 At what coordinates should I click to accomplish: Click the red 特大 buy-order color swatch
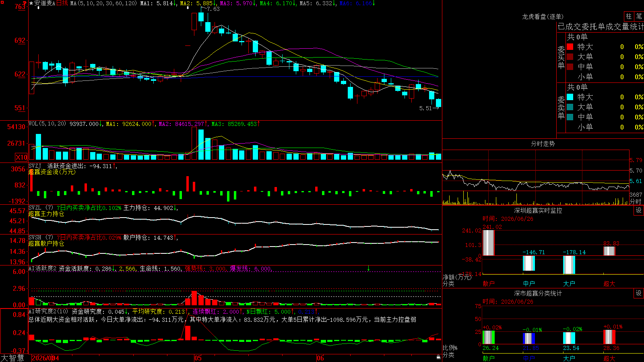tap(570, 47)
